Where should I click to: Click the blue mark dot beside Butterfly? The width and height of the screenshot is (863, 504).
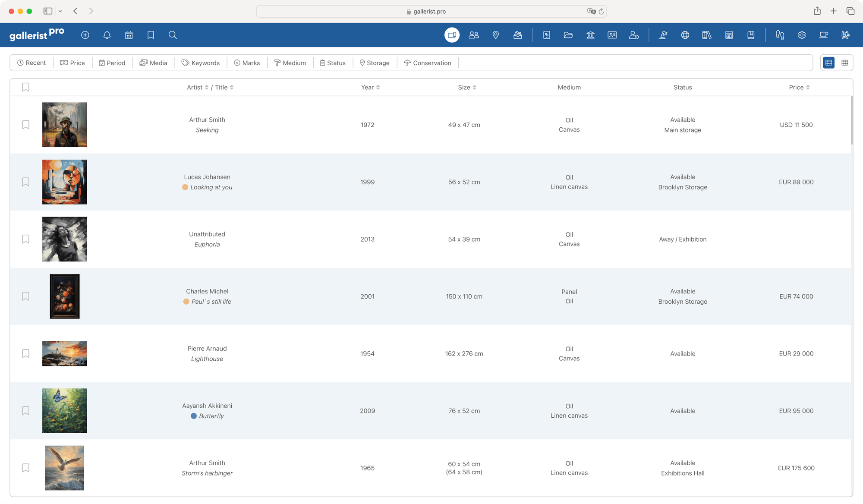coord(194,416)
